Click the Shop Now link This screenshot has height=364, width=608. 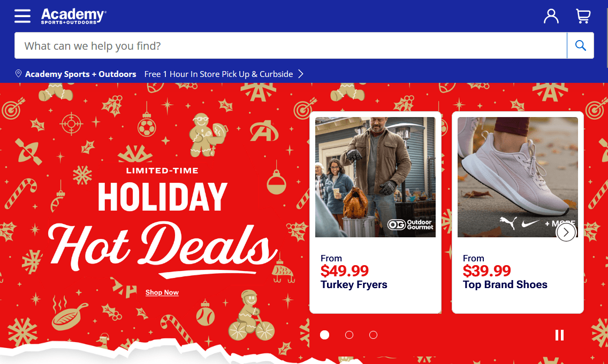click(162, 292)
